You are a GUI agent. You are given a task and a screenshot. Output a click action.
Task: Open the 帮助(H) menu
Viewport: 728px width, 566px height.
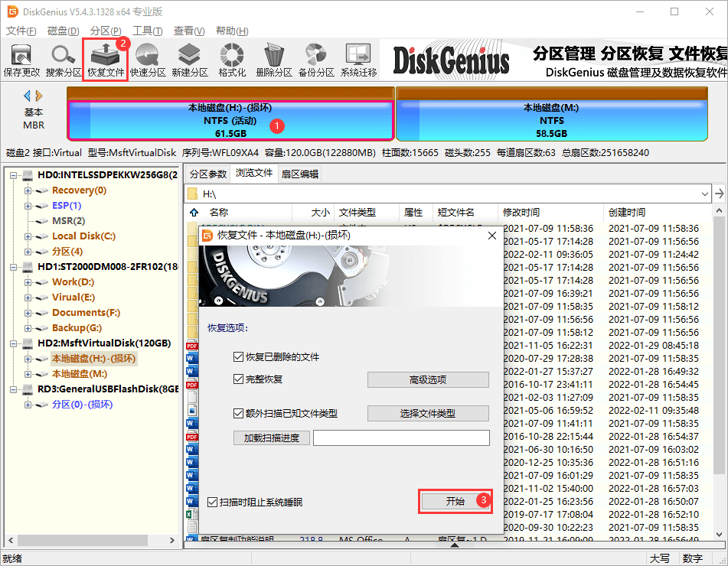point(232,31)
